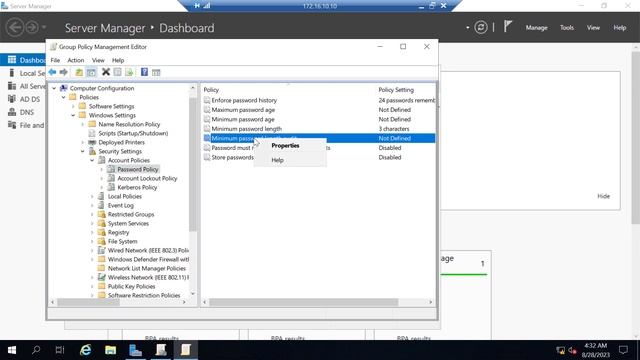Click the Server Manager back navigation arrow
Viewport: 640px width, 360px height.
click(x=15, y=27)
